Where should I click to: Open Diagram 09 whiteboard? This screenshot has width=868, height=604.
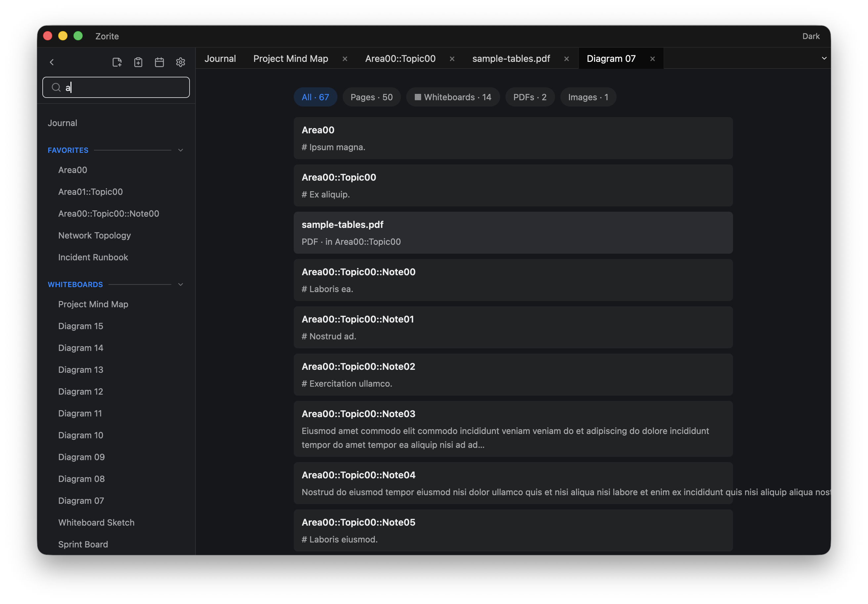point(81,457)
